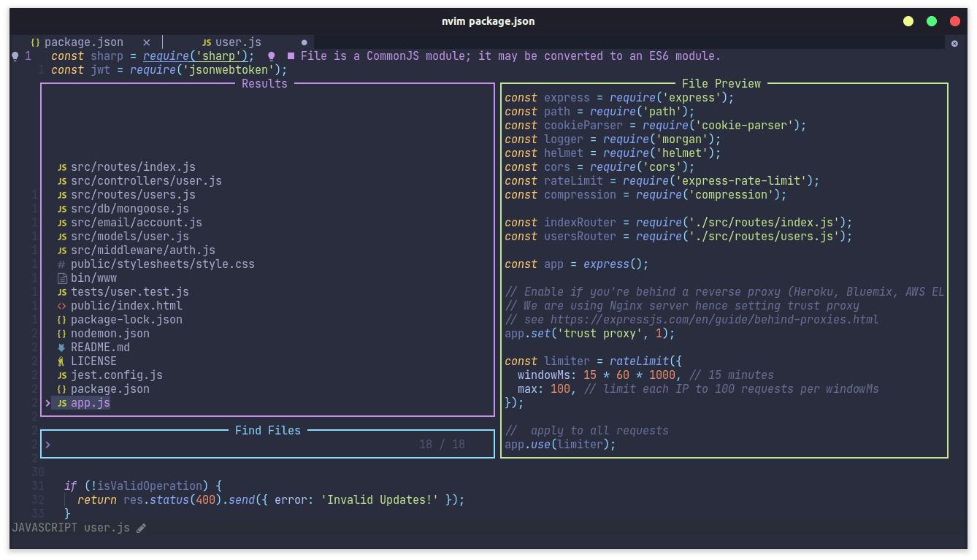This screenshot has width=977, height=560.
Task: Close the package.json tab with its X
Action: [146, 42]
